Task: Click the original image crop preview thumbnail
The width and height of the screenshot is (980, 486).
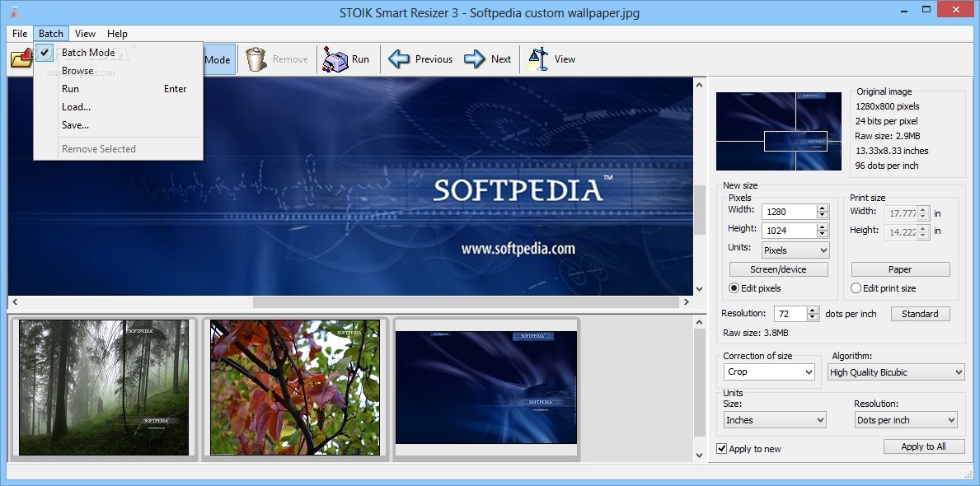Action: (x=778, y=131)
